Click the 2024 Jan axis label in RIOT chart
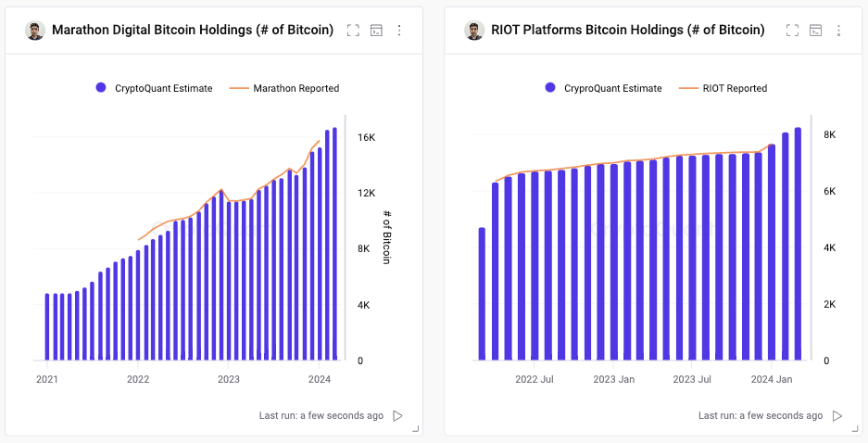Screen dimensions: 868x443 click(772, 379)
